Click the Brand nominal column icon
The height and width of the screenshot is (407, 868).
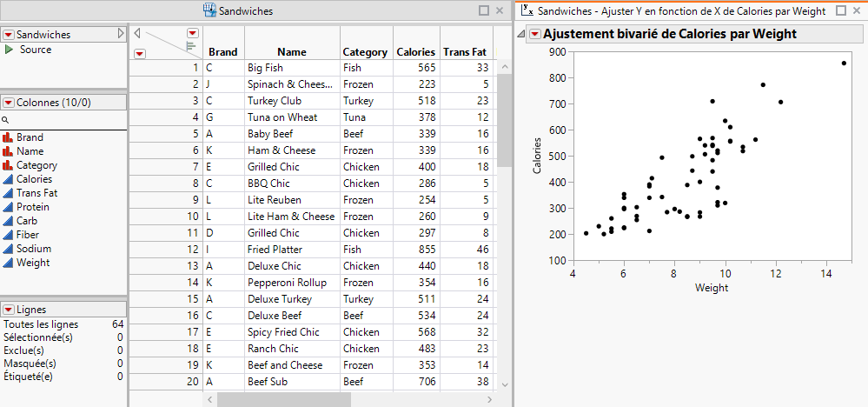click(x=8, y=137)
